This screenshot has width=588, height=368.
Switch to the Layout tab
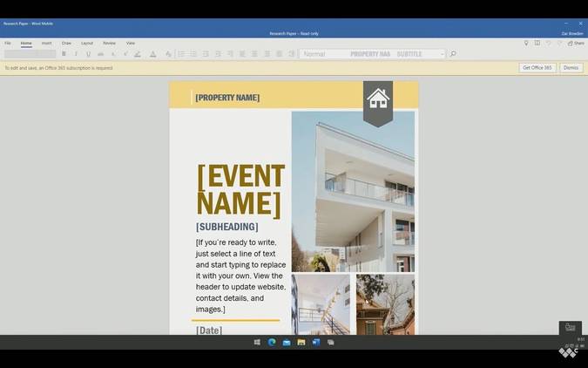click(x=87, y=44)
